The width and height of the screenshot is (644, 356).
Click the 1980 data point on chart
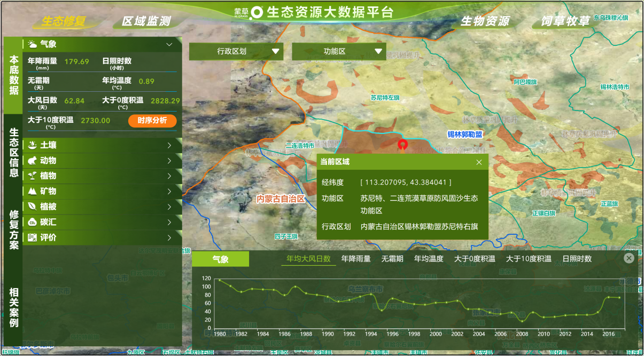coord(219,280)
